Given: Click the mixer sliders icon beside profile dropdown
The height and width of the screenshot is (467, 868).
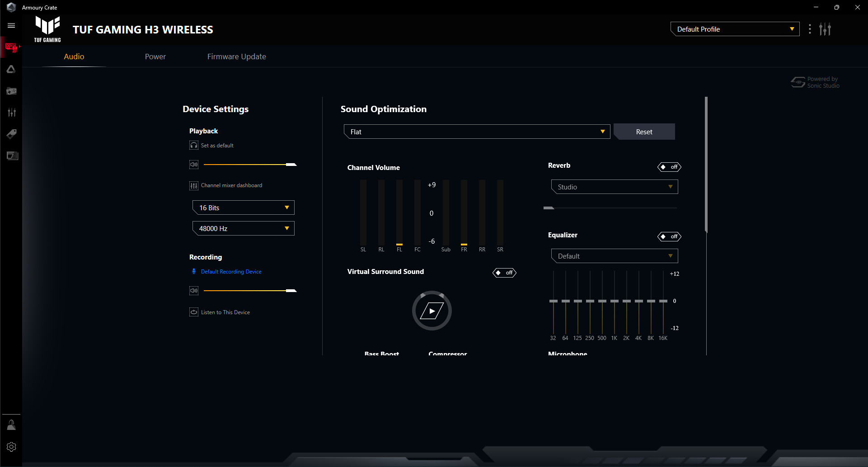Looking at the screenshot, I should pyautogui.click(x=825, y=29).
